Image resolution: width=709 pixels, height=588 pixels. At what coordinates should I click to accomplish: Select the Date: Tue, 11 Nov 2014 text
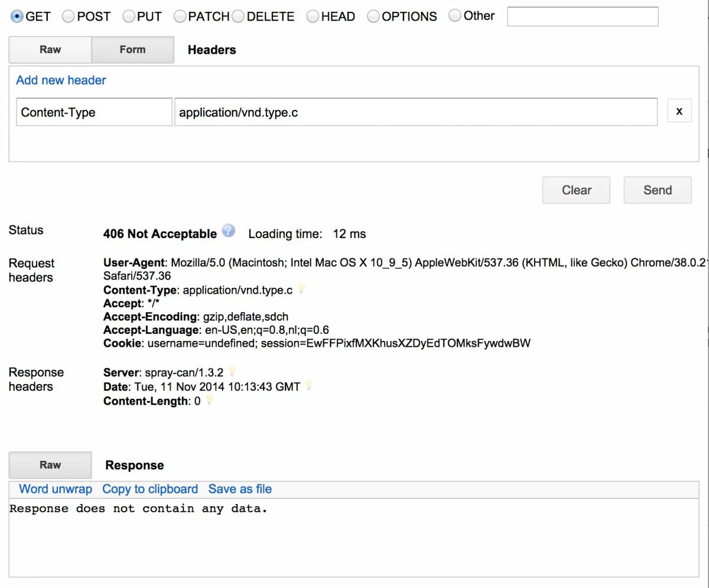point(201,386)
